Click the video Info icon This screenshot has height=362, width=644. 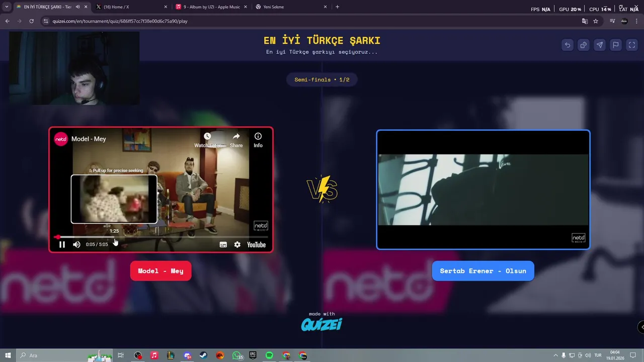pyautogui.click(x=258, y=136)
